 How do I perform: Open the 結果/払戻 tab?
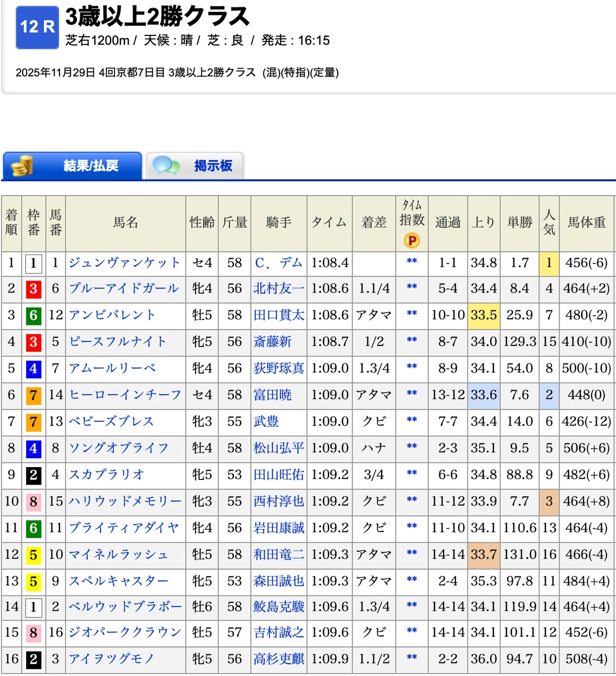click(72, 165)
